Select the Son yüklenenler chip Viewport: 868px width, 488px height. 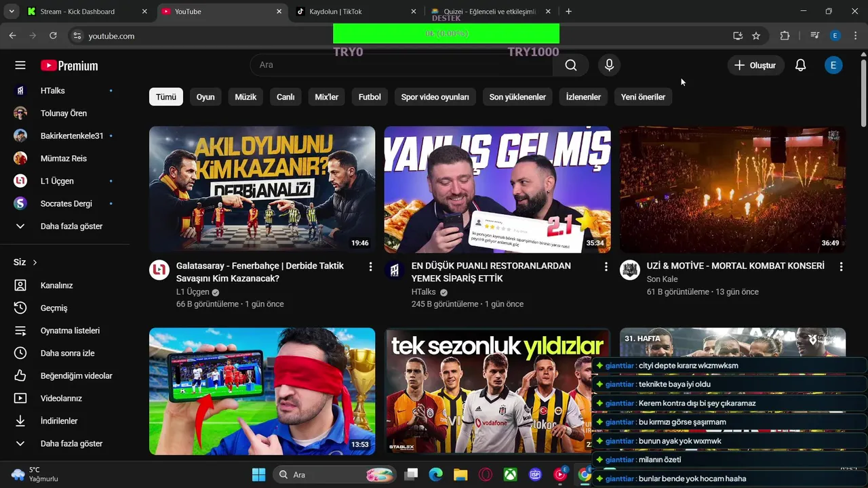pyautogui.click(x=517, y=97)
